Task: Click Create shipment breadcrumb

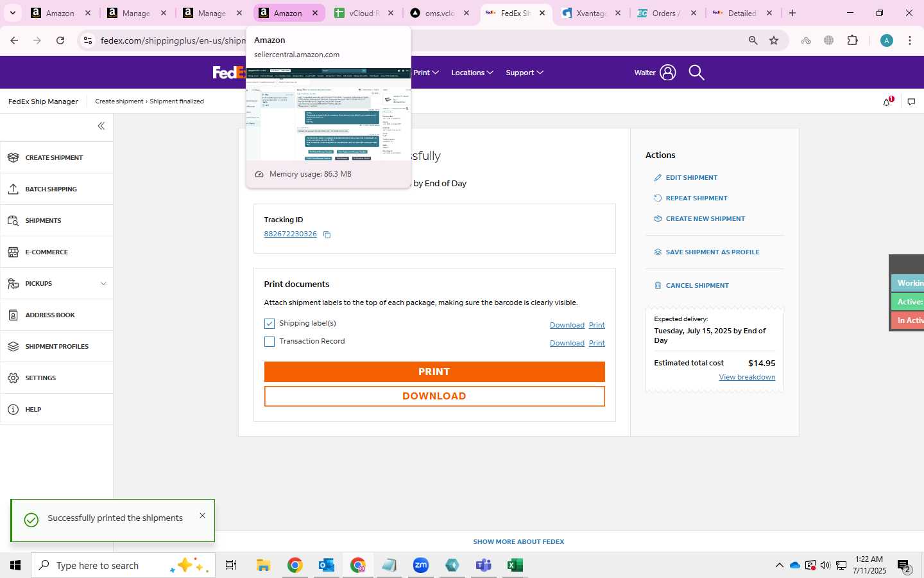Action: click(119, 101)
